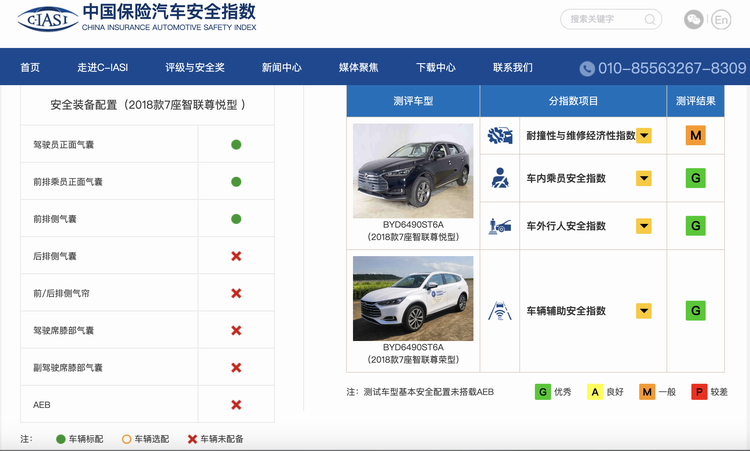Click the phone icon beside the hotline number
750x451 pixels.
coord(587,68)
